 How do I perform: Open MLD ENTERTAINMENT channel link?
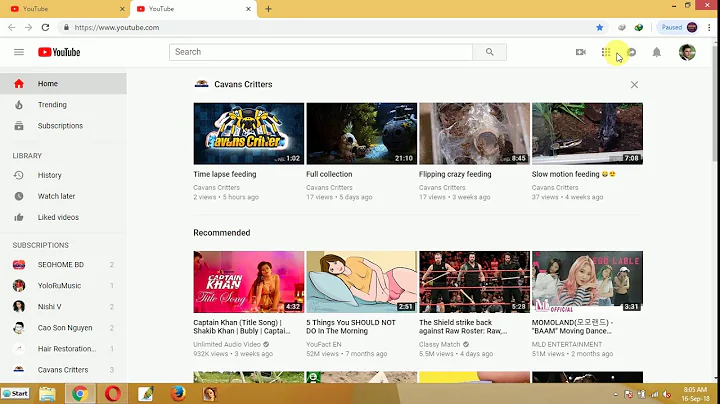tap(567, 344)
